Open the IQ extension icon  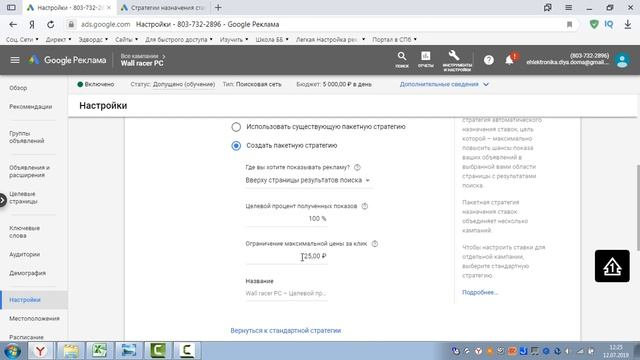(609, 24)
